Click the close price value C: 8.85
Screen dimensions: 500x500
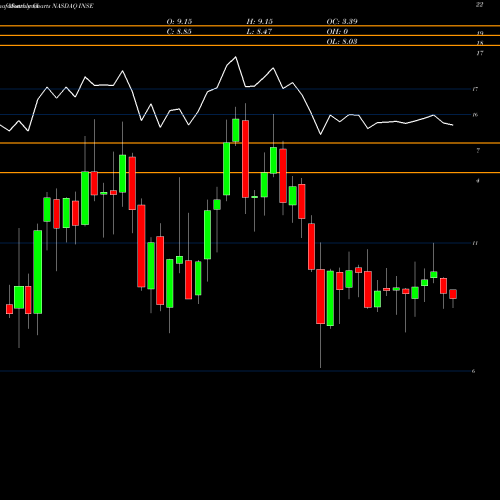pyautogui.click(x=179, y=32)
